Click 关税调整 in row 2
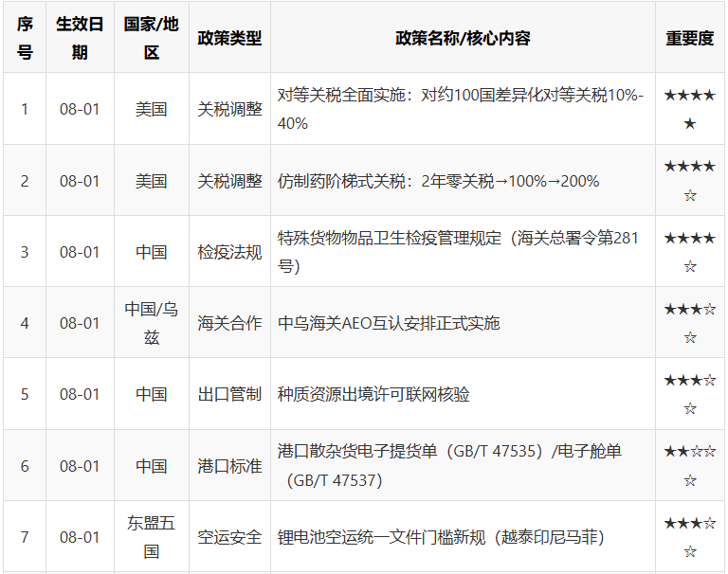This screenshot has height=574, width=728. tap(229, 181)
